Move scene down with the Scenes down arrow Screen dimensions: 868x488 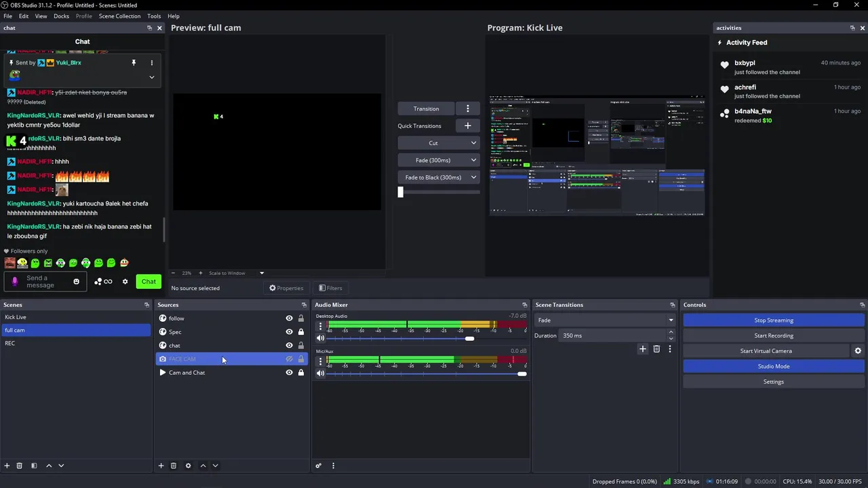61,466
